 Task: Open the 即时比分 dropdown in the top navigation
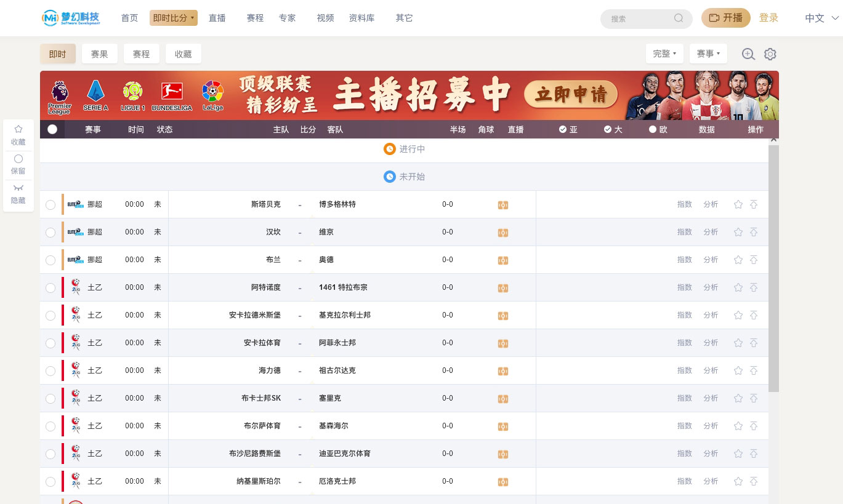point(174,18)
